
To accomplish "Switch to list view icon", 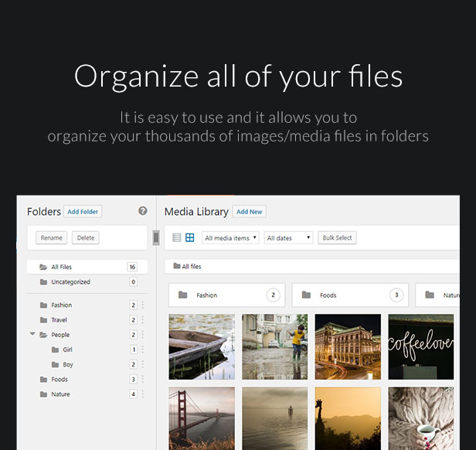I will point(177,237).
